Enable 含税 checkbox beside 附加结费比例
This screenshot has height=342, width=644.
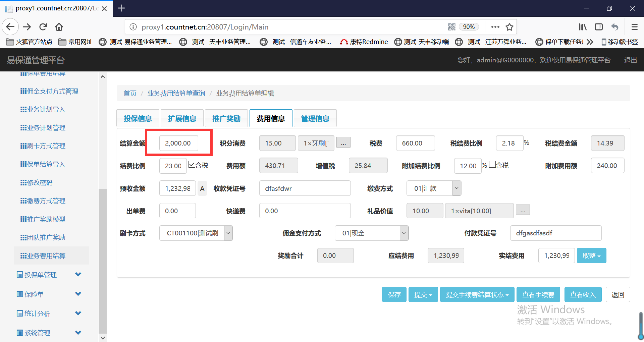tap(492, 165)
